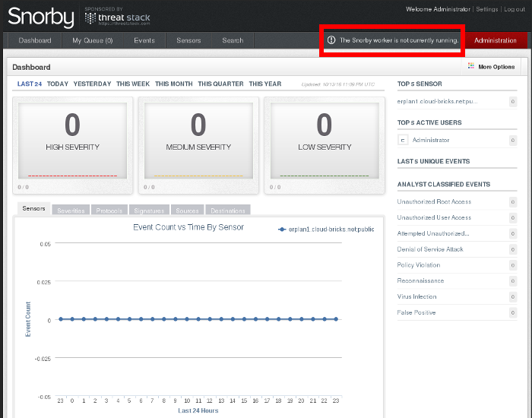Image resolution: width=532 pixels, height=418 pixels.
Task: Open My Queue (0)
Action: [92, 40]
